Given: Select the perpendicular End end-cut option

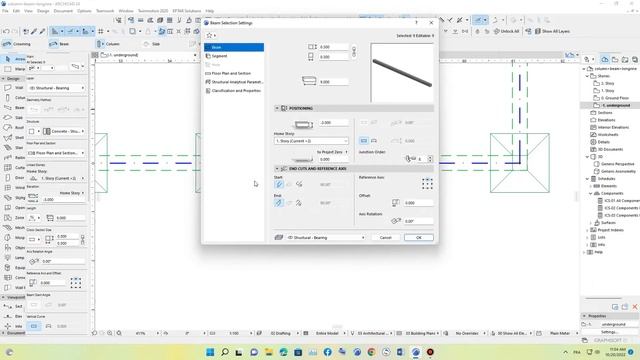Looking at the screenshot, I should [x=279, y=202].
